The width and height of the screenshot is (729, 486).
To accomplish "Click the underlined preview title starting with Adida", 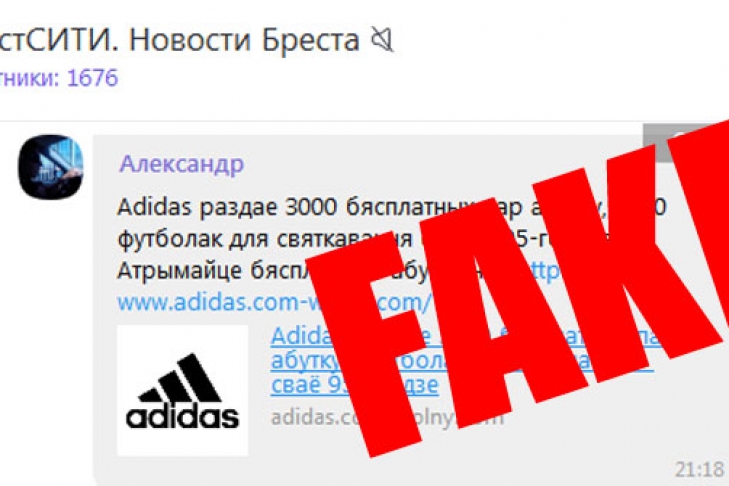I will coord(465,337).
